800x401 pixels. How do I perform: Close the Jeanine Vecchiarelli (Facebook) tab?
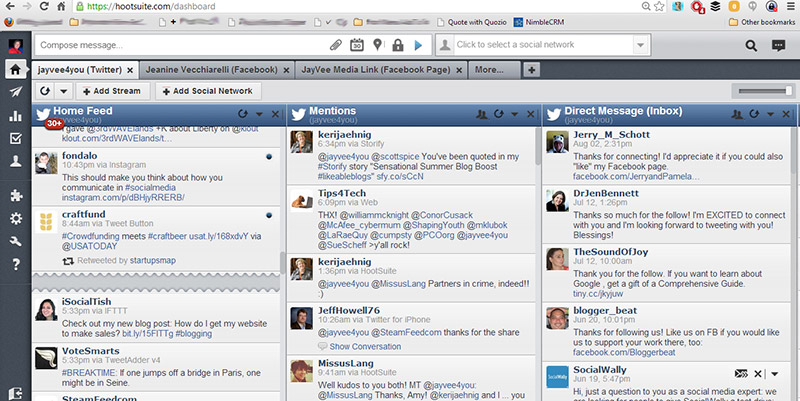286,70
